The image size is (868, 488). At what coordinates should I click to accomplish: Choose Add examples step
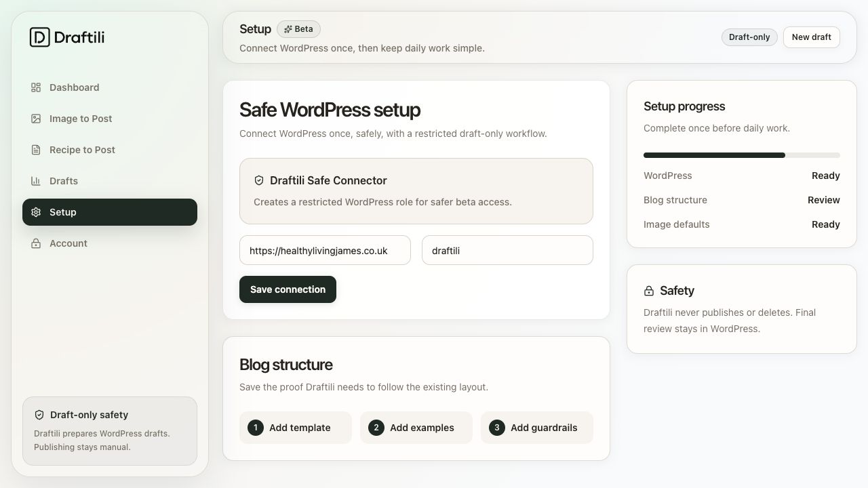416,428
